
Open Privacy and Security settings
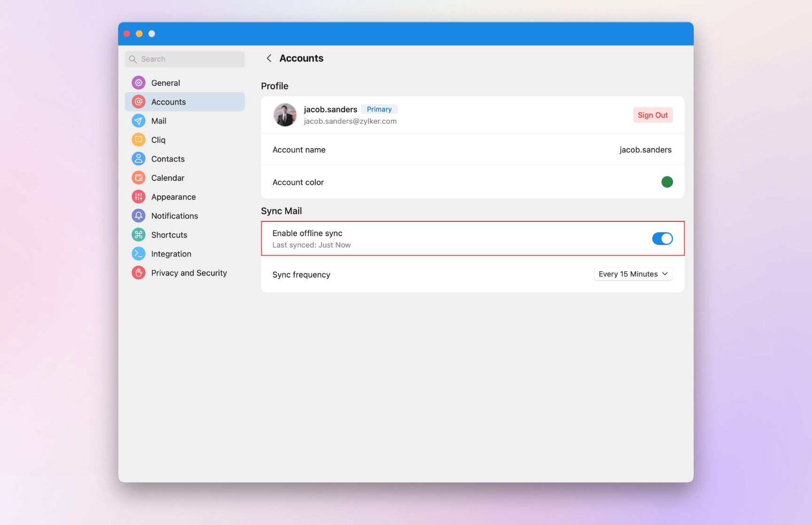(x=185, y=273)
